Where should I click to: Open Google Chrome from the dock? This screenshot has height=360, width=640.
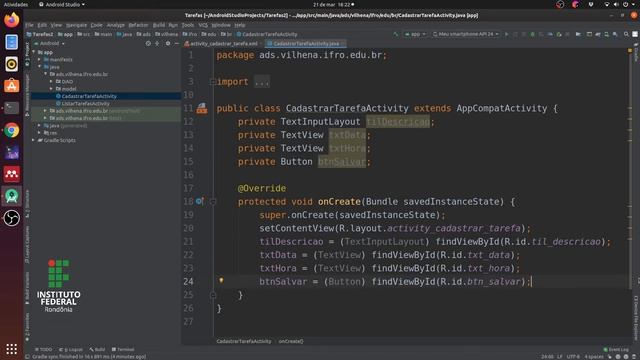[x=11, y=130]
